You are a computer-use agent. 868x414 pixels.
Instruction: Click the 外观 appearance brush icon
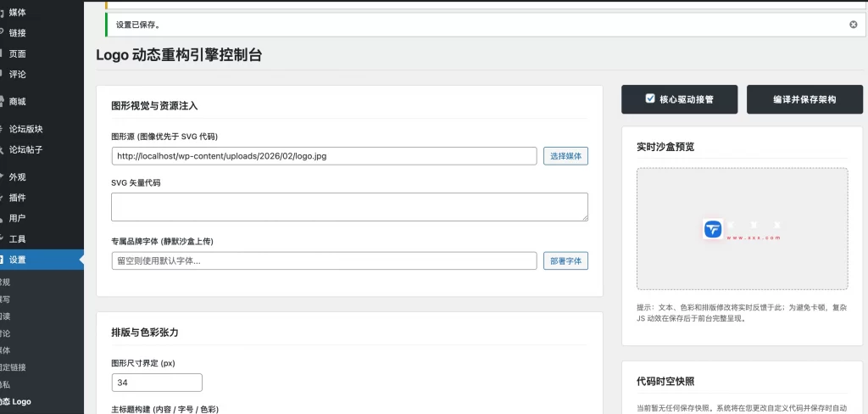[x=3, y=177]
